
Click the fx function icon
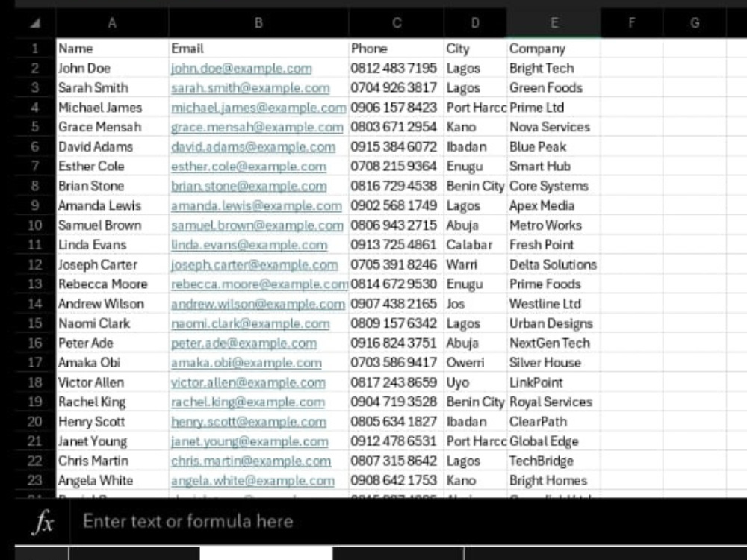43,521
